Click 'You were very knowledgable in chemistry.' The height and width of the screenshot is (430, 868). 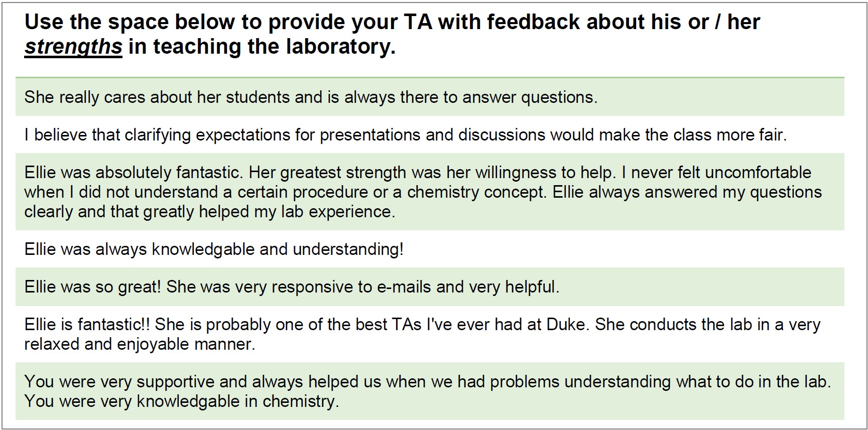[181, 401]
